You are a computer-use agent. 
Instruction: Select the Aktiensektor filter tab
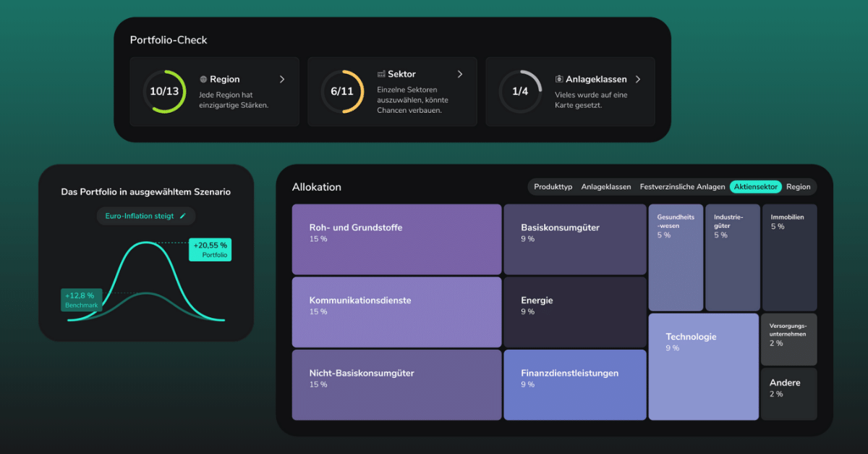click(x=756, y=187)
